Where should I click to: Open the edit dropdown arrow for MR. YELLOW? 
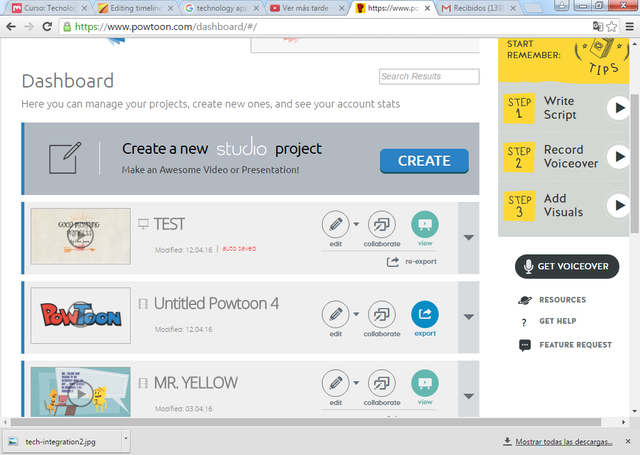click(x=356, y=383)
